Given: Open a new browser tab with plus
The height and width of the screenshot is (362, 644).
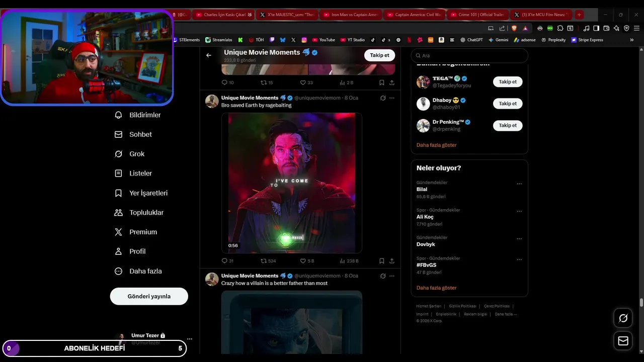Looking at the screenshot, I should pos(579,15).
